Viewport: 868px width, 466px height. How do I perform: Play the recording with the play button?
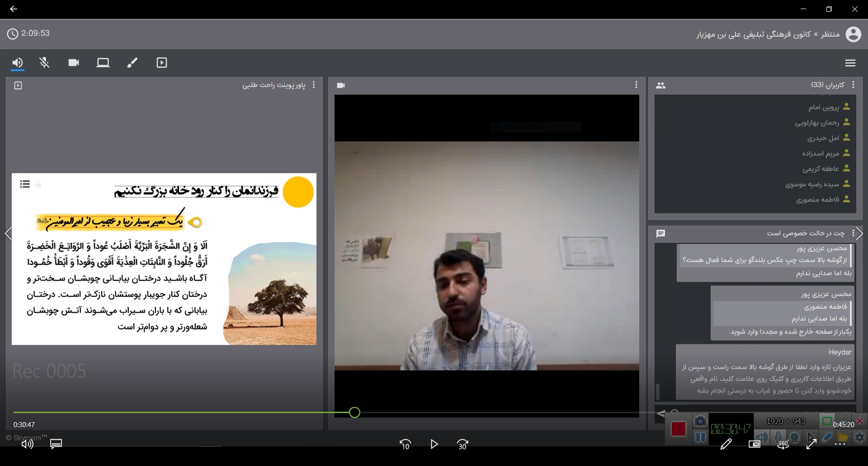point(434,444)
